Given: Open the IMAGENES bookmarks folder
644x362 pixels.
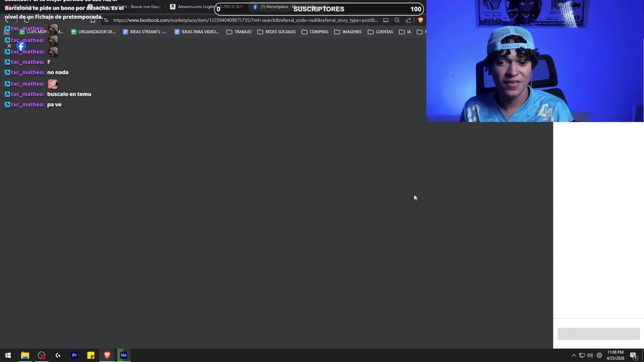Looking at the screenshot, I should pyautogui.click(x=348, y=32).
